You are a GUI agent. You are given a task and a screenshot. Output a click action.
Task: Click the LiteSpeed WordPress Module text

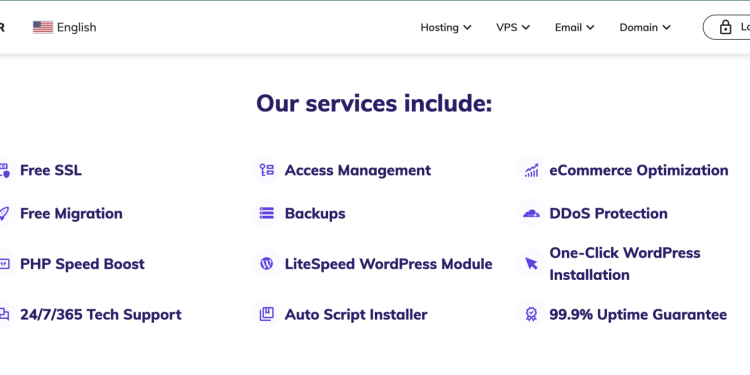388,264
